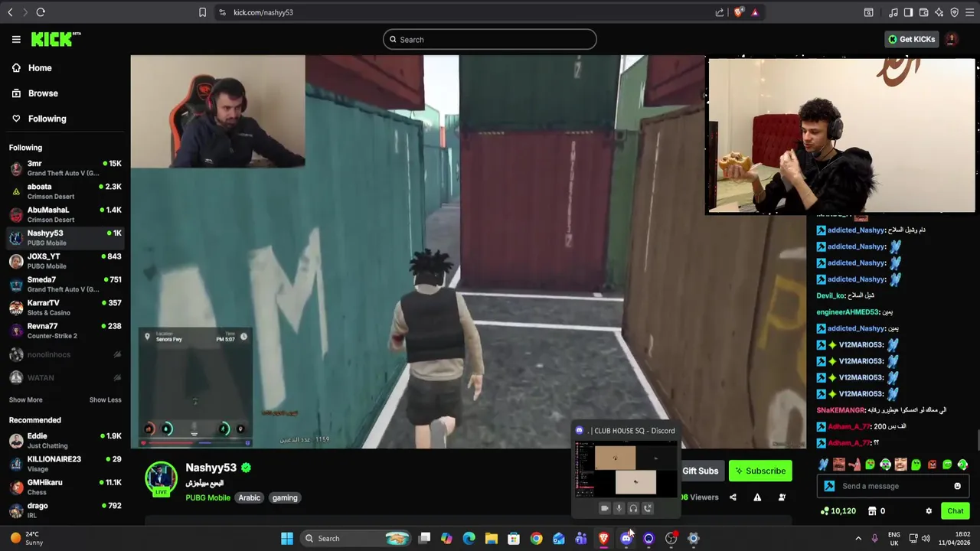Open recommended channel drago
Viewport: 980px width, 551px height.
click(65, 510)
